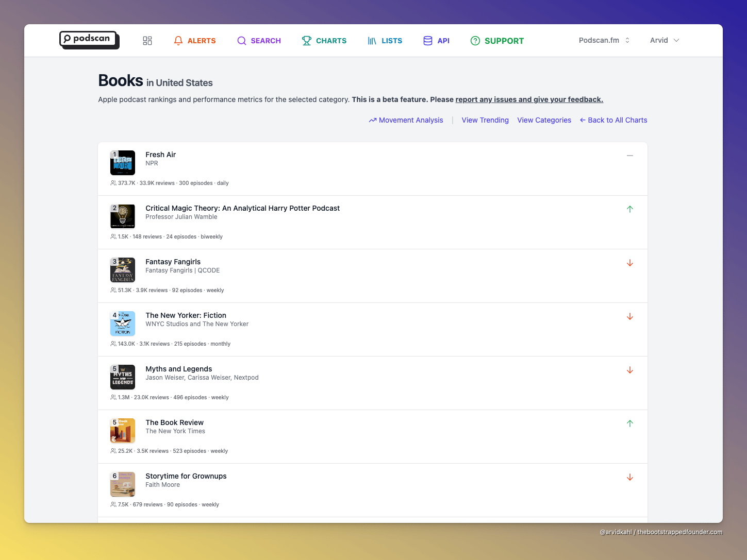This screenshot has height=560, width=747.
Task: Click the Charts trophy icon
Action: coord(307,41)
